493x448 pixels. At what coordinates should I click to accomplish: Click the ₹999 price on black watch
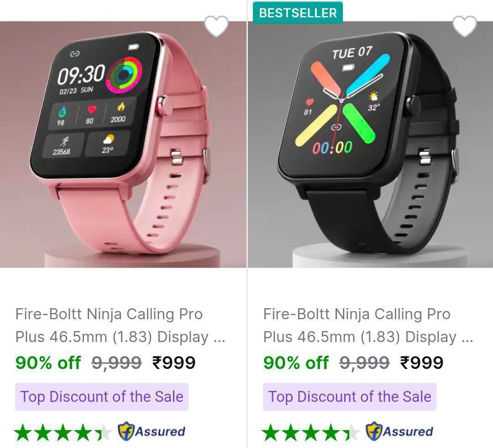click(x=422, y=363)
